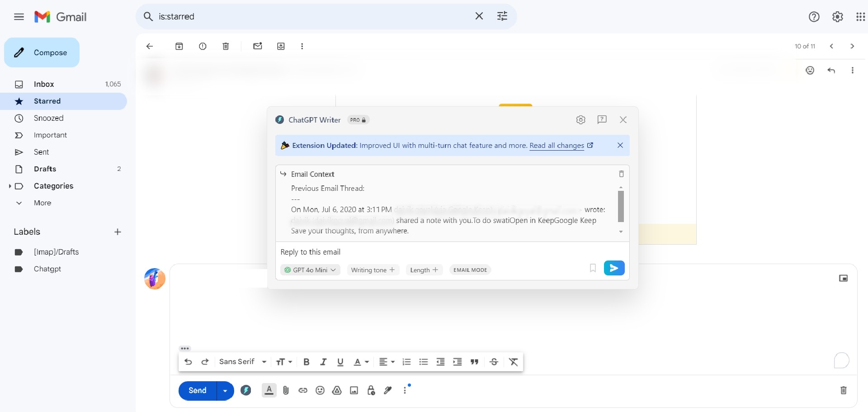Image resolution: width=868 pixels, height=412 pixels.
Task: Open Gmail Support help icon
Action: pyautogui.click(x=814, y=17)
